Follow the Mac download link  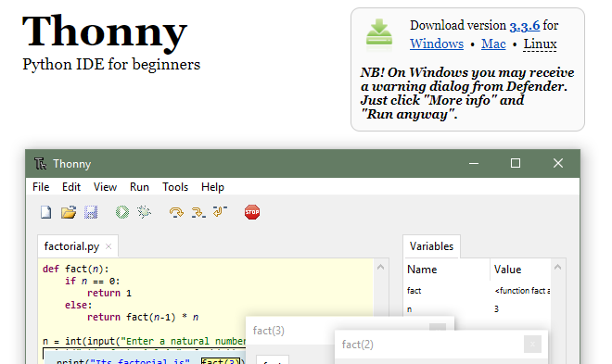[493, 44]
